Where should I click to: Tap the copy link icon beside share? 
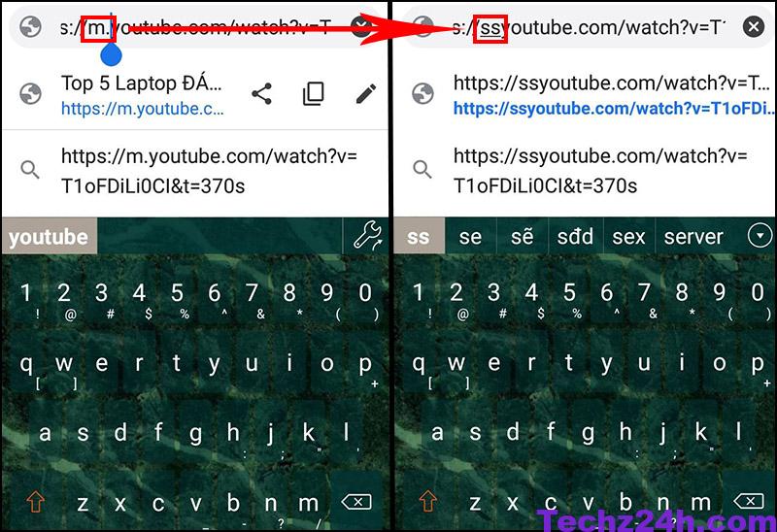pos(313,93)
